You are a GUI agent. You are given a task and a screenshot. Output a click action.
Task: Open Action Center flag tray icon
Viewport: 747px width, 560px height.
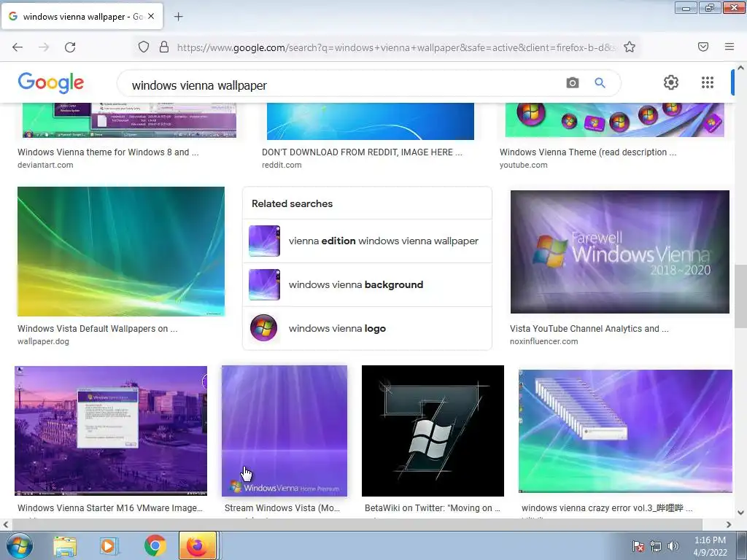point(638,546)
